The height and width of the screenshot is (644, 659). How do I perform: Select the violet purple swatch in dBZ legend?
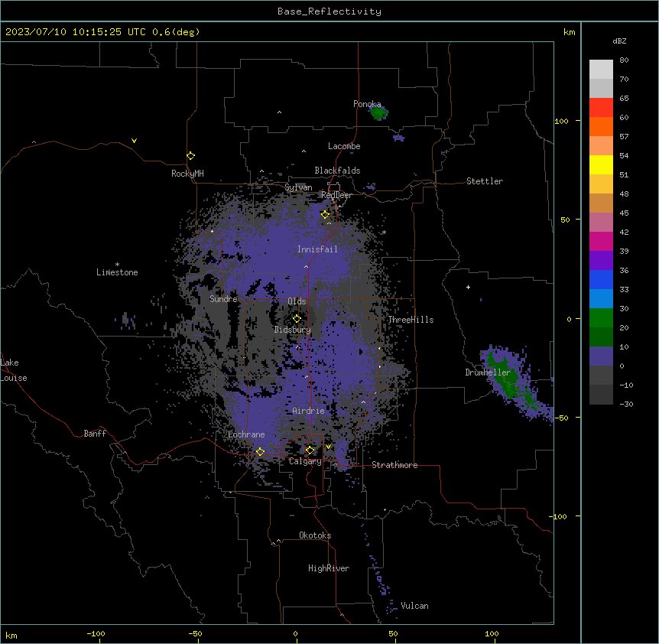coord(601,261)
